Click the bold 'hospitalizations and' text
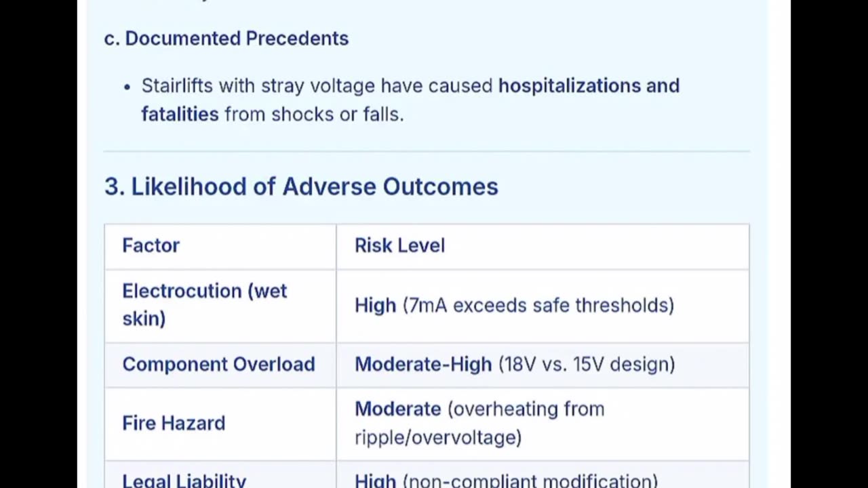The height and width of the screenshot is (488, 868). [x=589, y=86]
